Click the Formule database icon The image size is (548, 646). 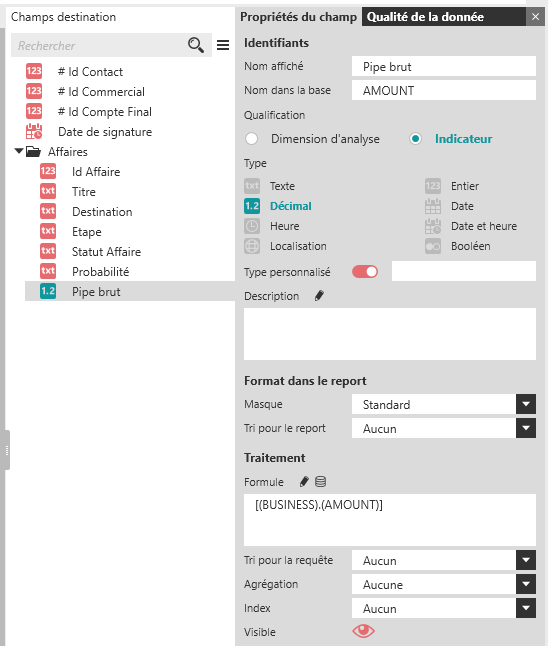click(321, 482)
